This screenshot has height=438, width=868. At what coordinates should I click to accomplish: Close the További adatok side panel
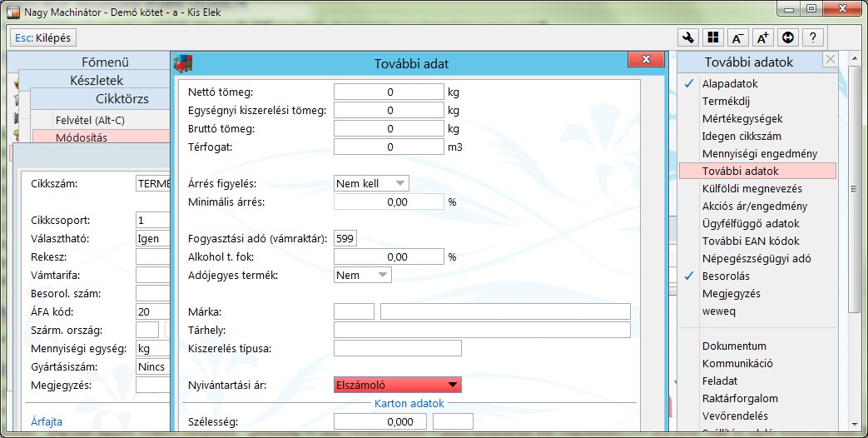tap(830, 59)
